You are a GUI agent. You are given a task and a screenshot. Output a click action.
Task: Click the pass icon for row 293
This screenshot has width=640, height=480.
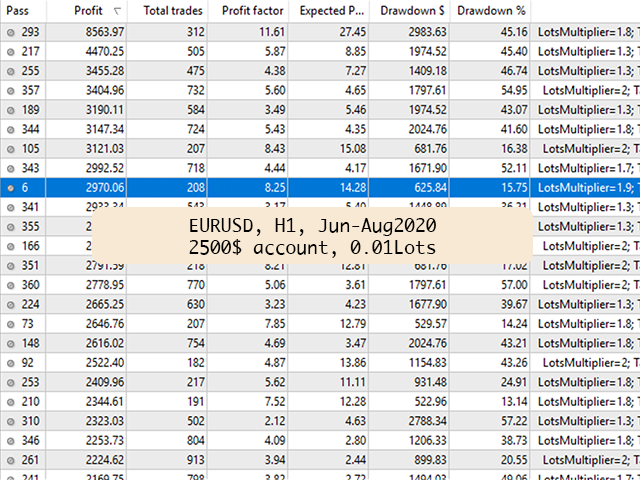coord(11,32)
